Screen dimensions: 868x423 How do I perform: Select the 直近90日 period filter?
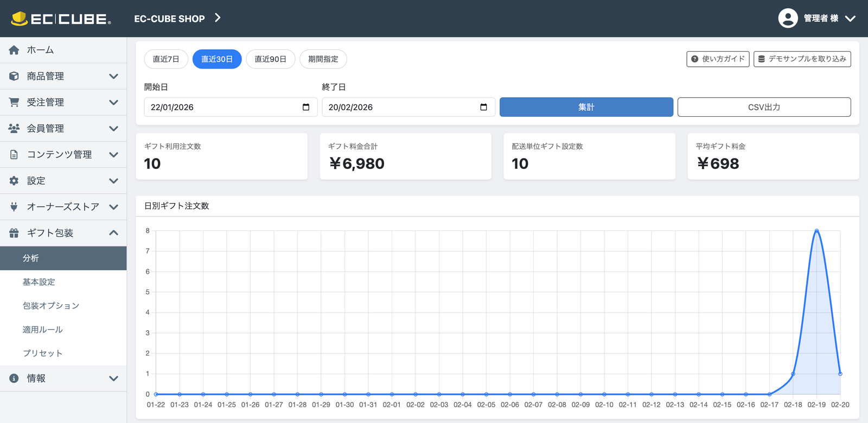tap(270, 59)
